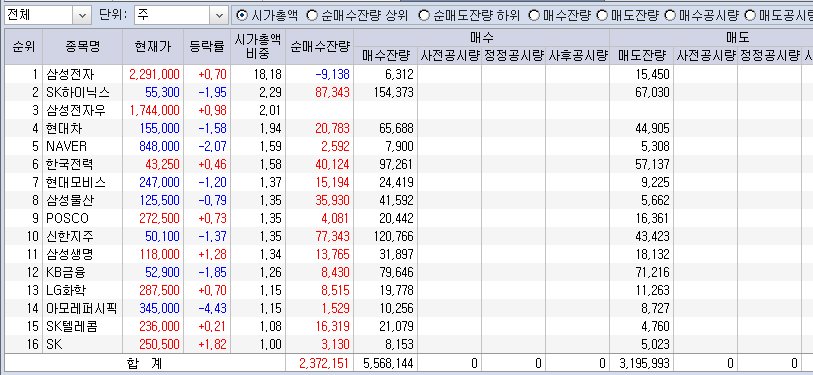Select 순매수잔량 상위 radio option
This screenshot has width=813, height=375.
pyautogui.click(x=312, y=16)
